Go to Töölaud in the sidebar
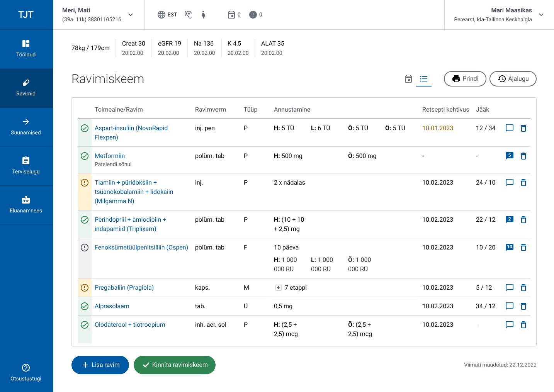Image resolution: width=554 pixels, height=392 pixels. [x=26, y=49]
